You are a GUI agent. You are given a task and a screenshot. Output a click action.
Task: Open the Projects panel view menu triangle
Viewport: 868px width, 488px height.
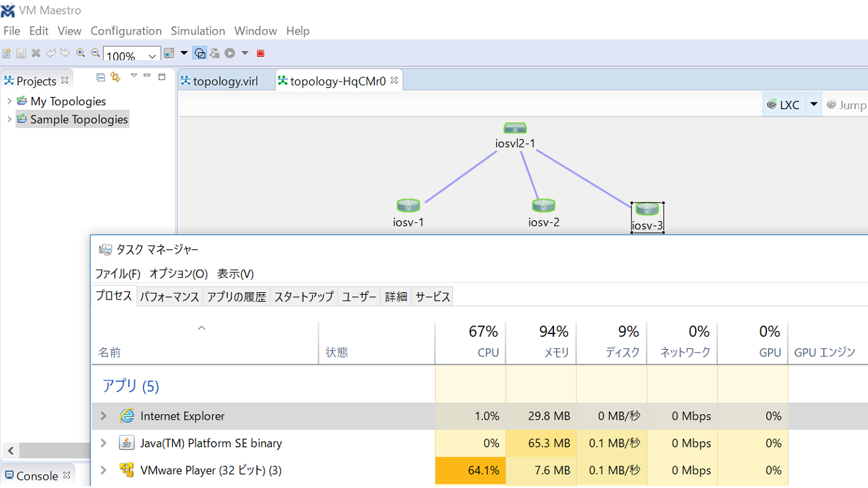(x=134, y=76)
